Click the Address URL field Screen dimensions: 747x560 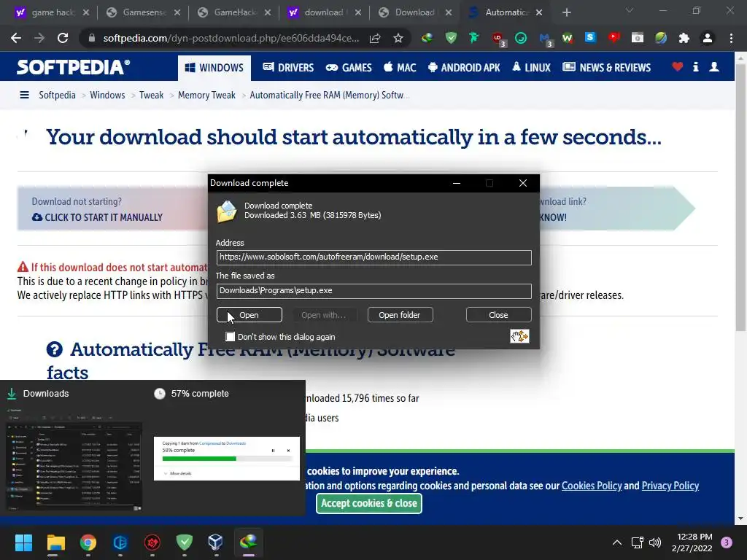373,257
